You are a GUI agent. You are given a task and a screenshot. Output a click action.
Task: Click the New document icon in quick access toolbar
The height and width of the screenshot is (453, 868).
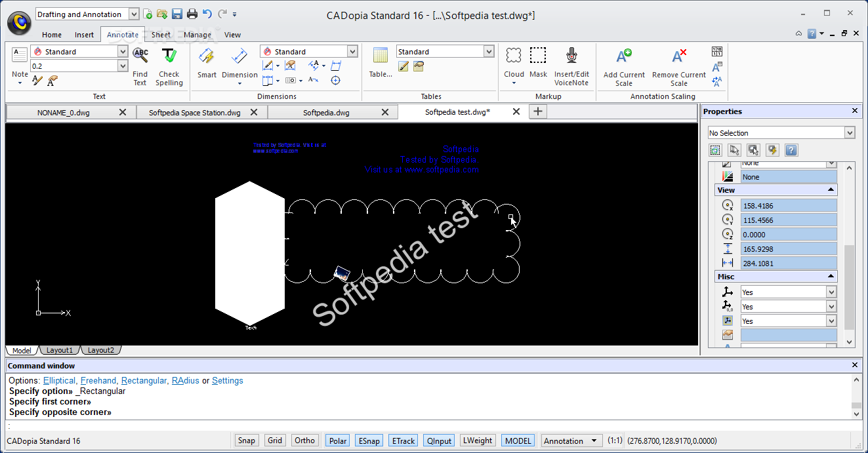(x=148, y=14)
